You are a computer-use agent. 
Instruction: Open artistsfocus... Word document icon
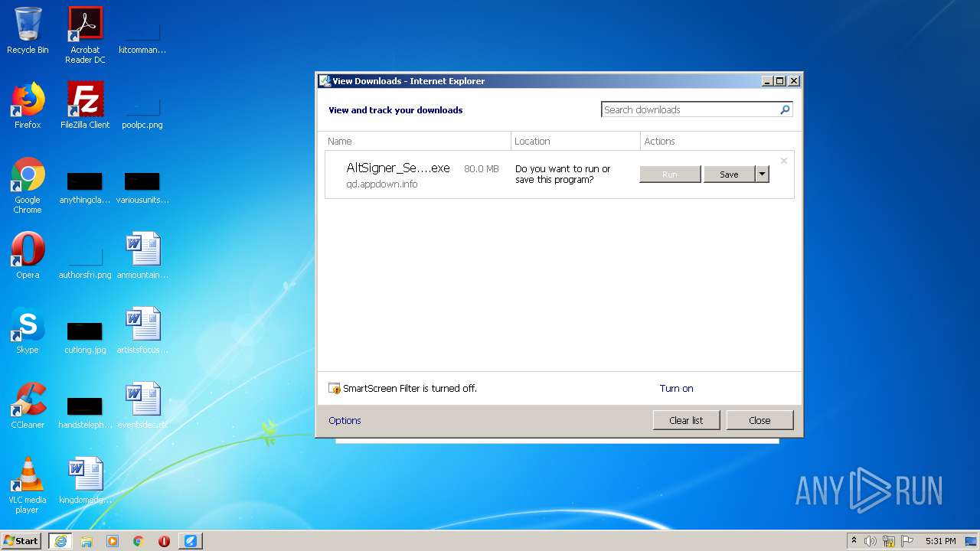pos(142,331)
